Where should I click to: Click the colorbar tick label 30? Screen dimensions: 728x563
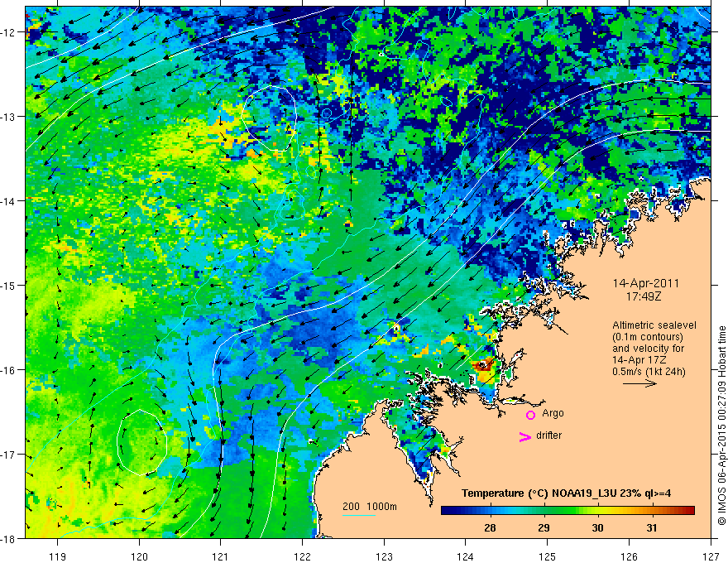click(597, 527)
